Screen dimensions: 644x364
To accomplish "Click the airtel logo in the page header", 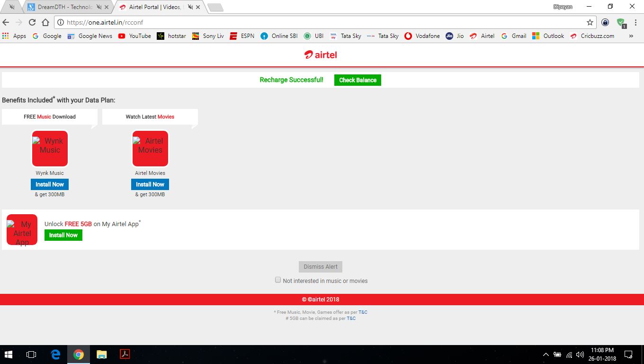I will pos(321,55).
